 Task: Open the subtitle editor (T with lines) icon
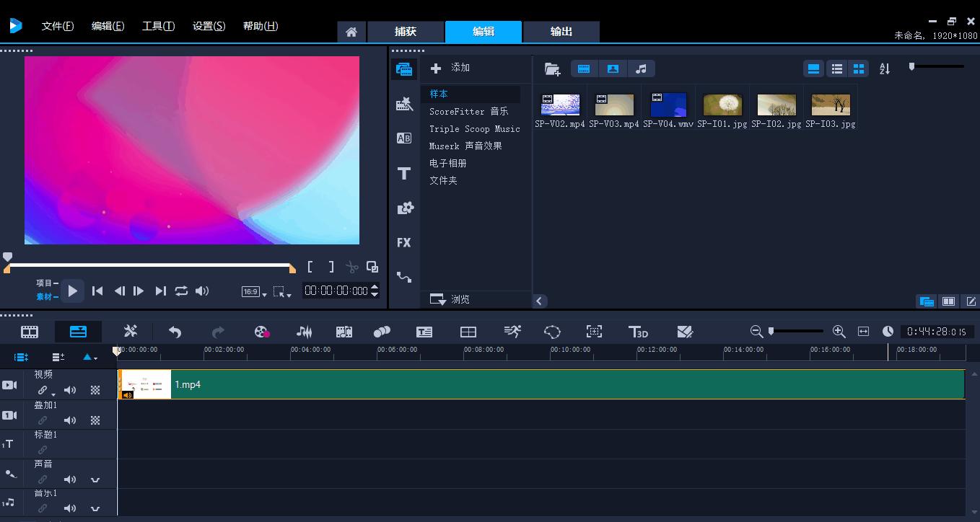[424, 332]
